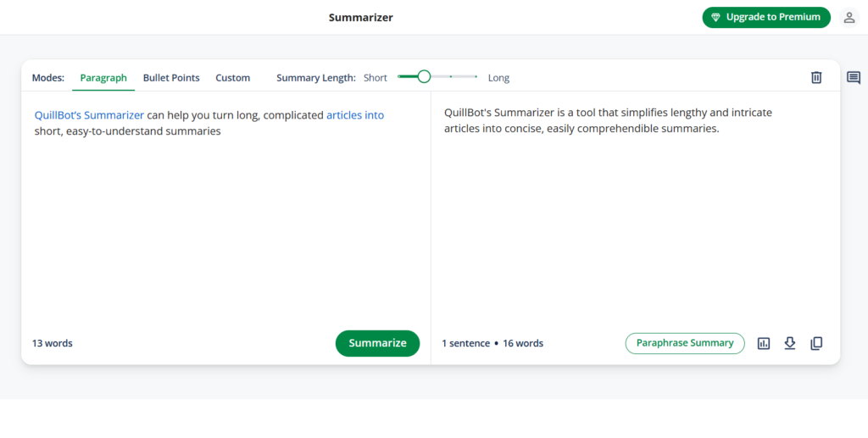Click the summary length slider handle
868x438 pixels.
(x=424, y=77)
